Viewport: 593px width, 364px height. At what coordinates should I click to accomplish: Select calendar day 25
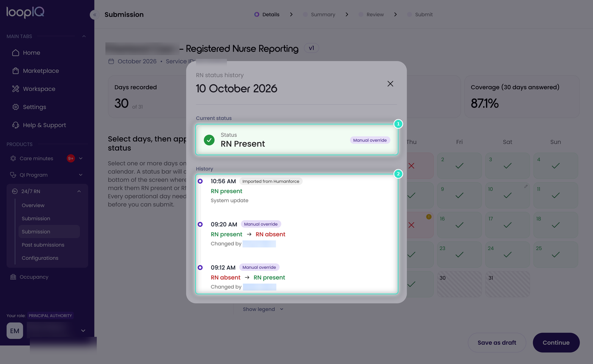(556, 255)
